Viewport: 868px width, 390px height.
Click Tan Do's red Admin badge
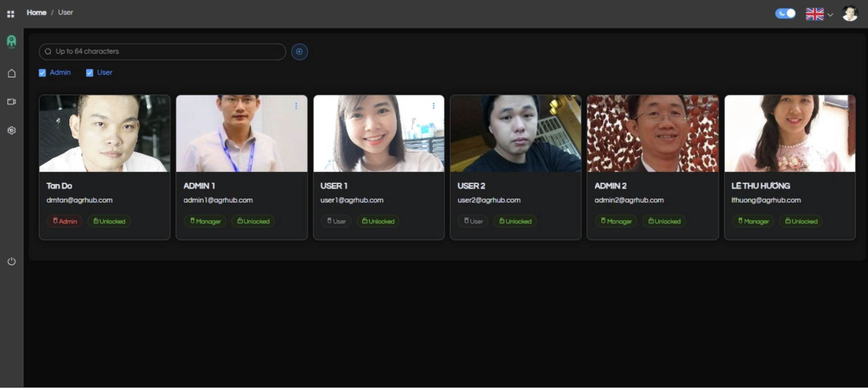64,221
